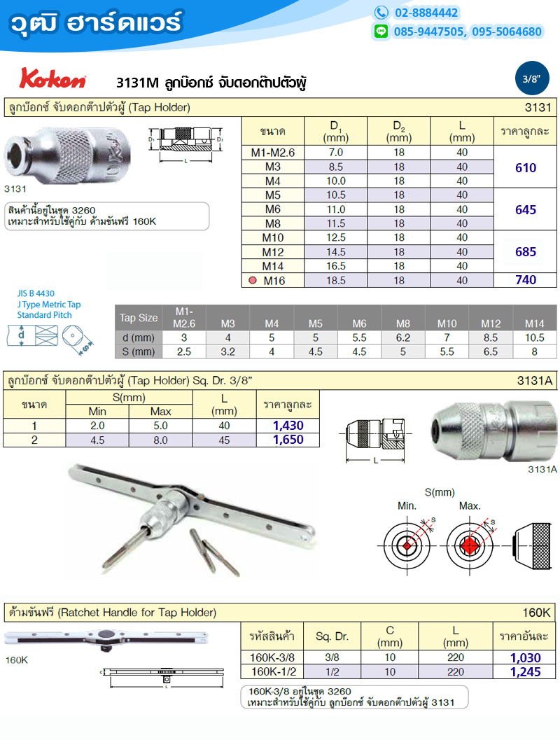This screenshot has height=740, width=560.
Task: Click the green LINE icon
Action: coord(381,32)
